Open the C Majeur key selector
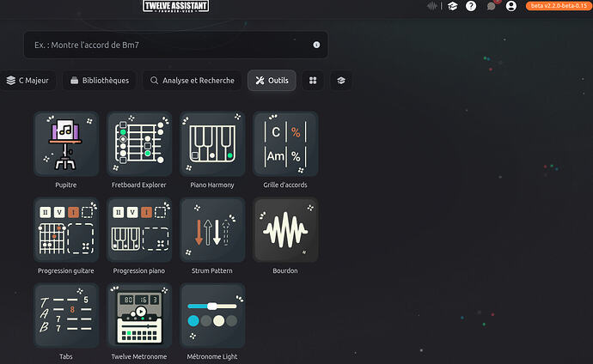This screenshot has height=364, width=593. [28, 81]
